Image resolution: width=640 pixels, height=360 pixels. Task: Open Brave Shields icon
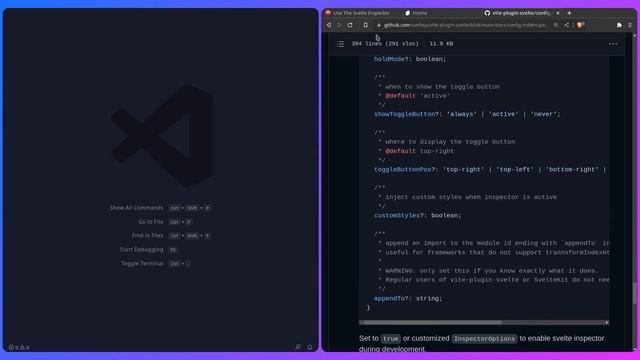coord(580,25)
